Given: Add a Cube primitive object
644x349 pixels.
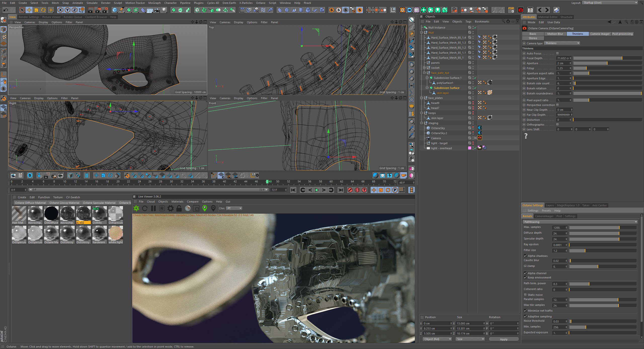Looking at the screenshot, I should (115, 10).
